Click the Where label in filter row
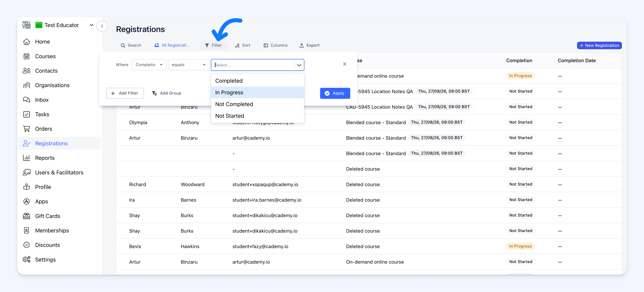 coord(122,65)
